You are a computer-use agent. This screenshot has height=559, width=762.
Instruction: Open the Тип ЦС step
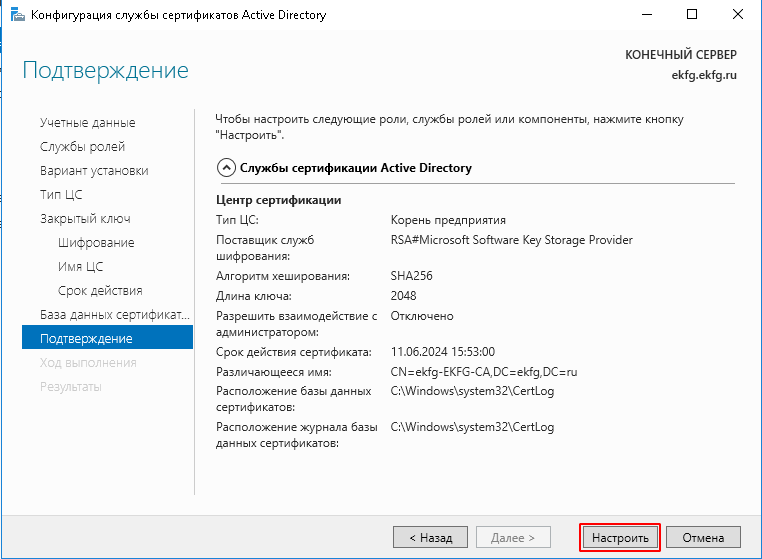(x=61, y=194)
